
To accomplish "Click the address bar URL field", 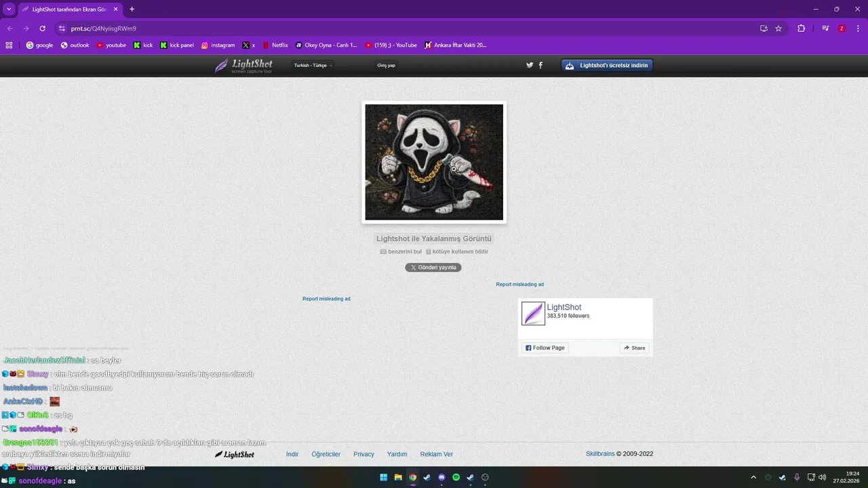I will (407, 28).
